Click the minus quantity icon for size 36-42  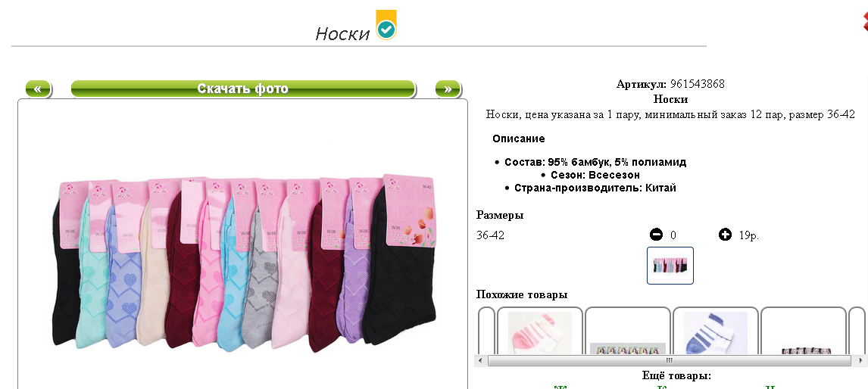coord(656,235)
